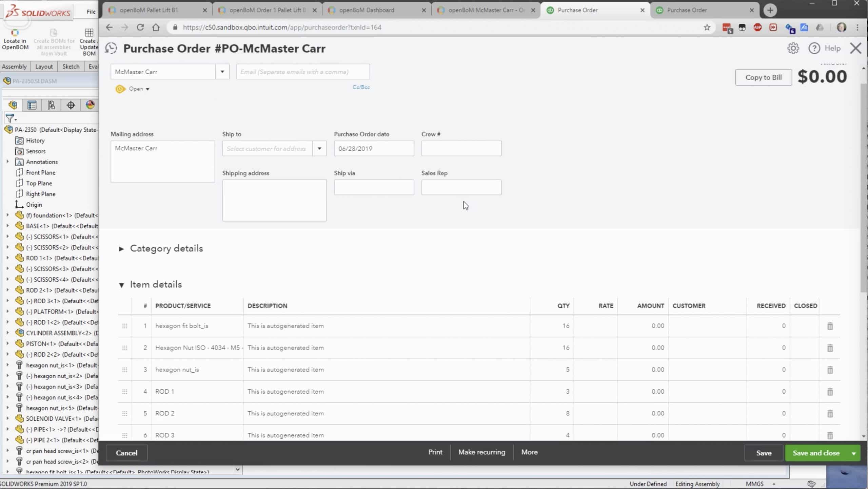Expand CYLINDER ASSEMBLY<2> tree node
Viewport: 868px width, 489px height.
[7, 333]
